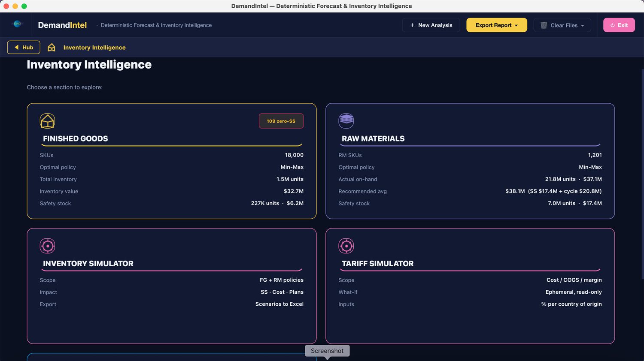Click the Inputs label in Tariff Simulator

(346, 304)
